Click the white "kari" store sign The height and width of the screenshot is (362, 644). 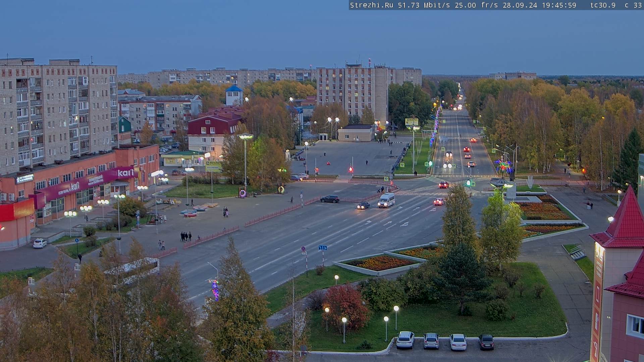click(125, 173)
